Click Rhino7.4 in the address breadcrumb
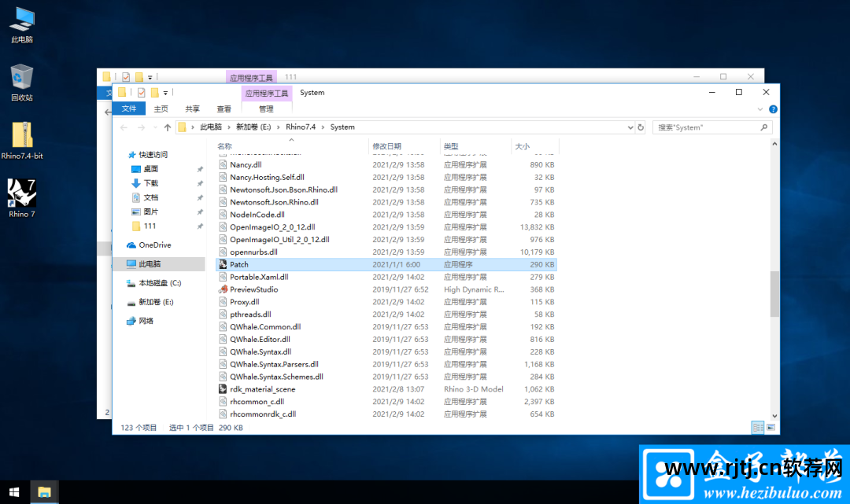The width and height of the screenshot is (850, 504). point(301,127)
